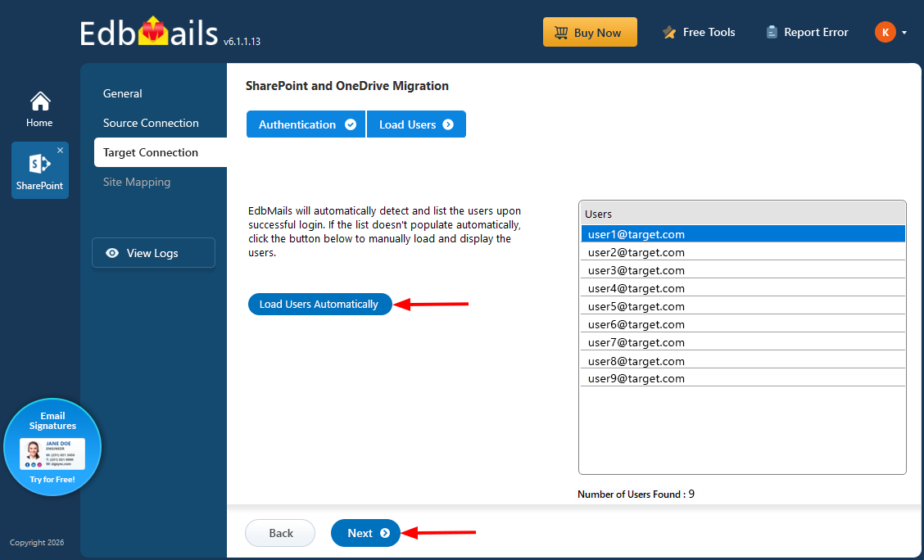Select user9@target.com in the list
The image size is (924, 560).
pyautogui.click(x=742, y=378)
